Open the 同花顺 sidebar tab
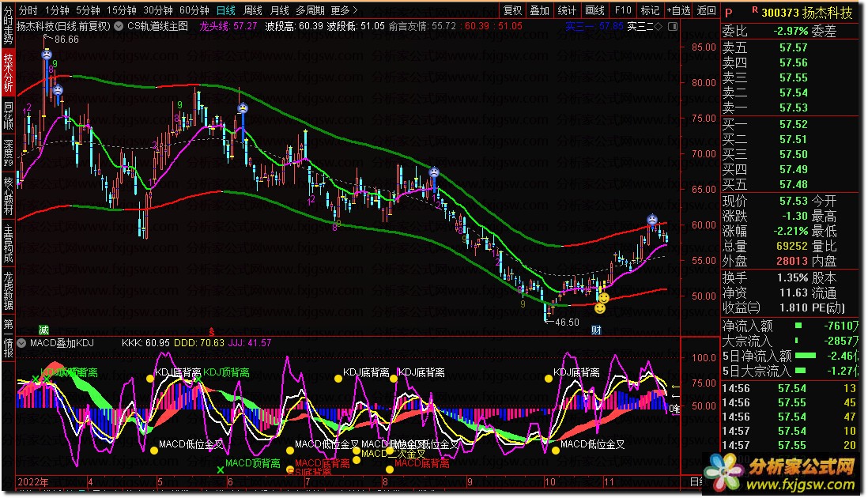The image size is (868, 498). point(9,115)
